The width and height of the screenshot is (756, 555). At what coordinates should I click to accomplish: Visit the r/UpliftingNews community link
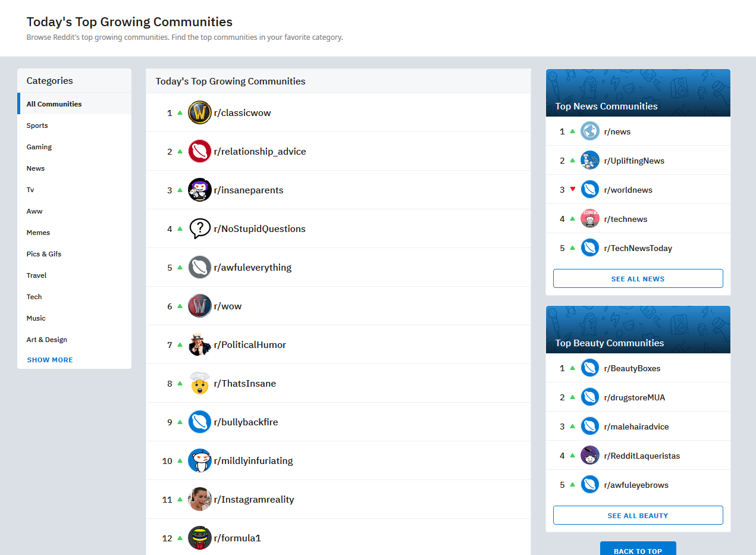pos(634,161)
